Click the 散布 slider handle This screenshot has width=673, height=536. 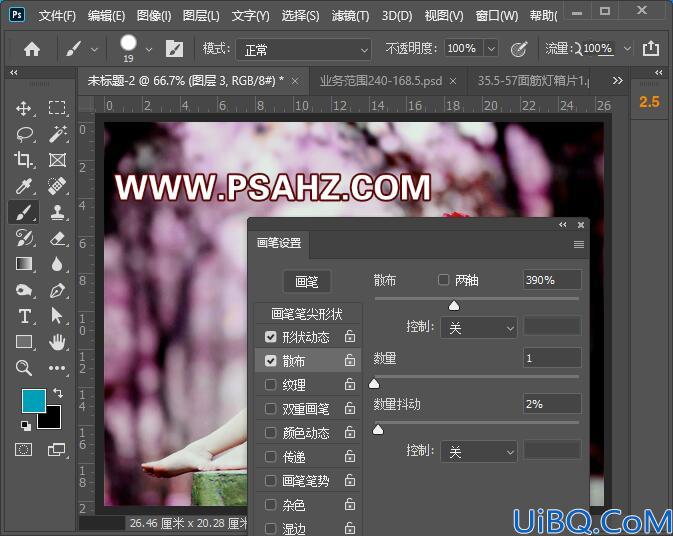454,305
